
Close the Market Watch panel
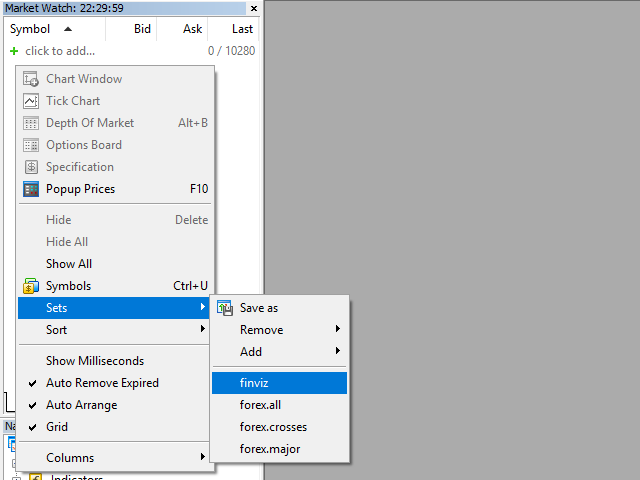pos(253,8)
